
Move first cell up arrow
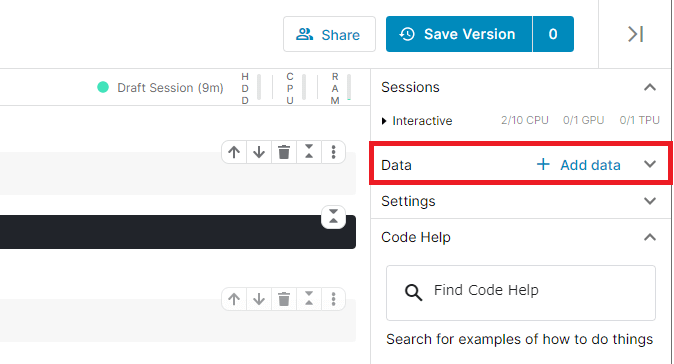234,152
